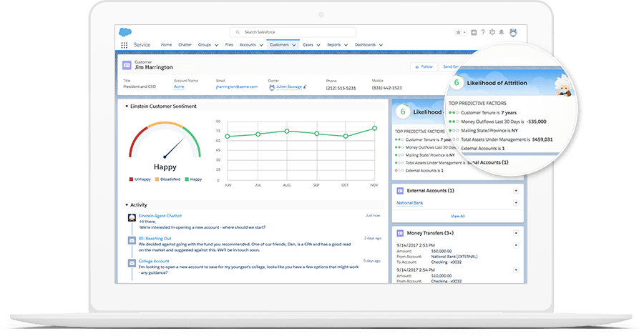The height and width of the screenshot is (336, 644).
Task: Click the Money Transfers card icon
Action: pyautogui.click(x=400, y=233)
